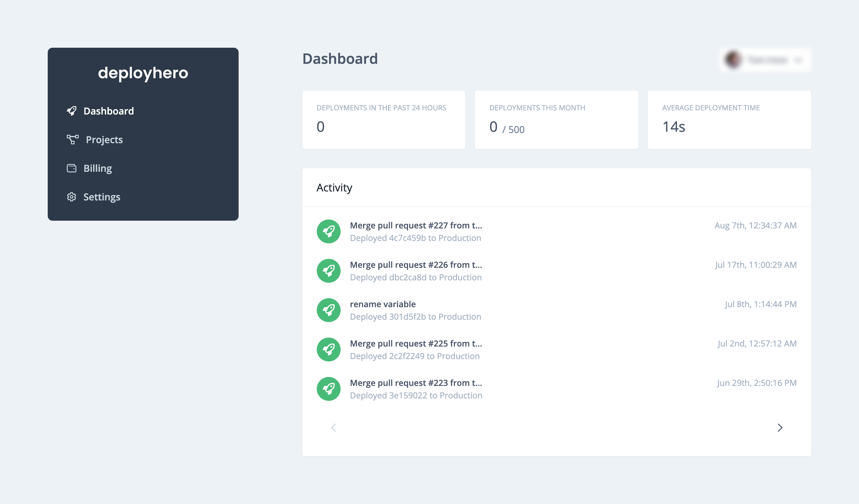
Task: Open Settings via the gear icon
Action: click(x=72, y=197)
